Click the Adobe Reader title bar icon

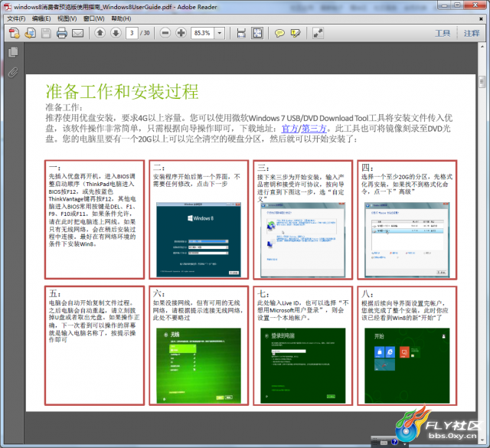pyautogui.click(x=8, y=7)
